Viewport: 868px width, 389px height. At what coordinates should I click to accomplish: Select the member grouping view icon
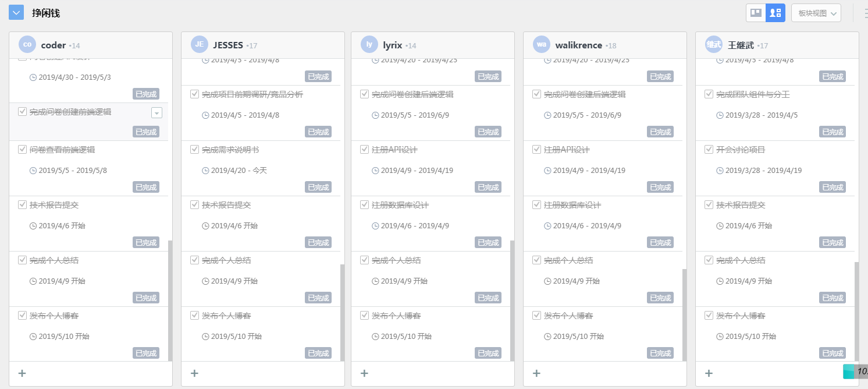point(775,13)
